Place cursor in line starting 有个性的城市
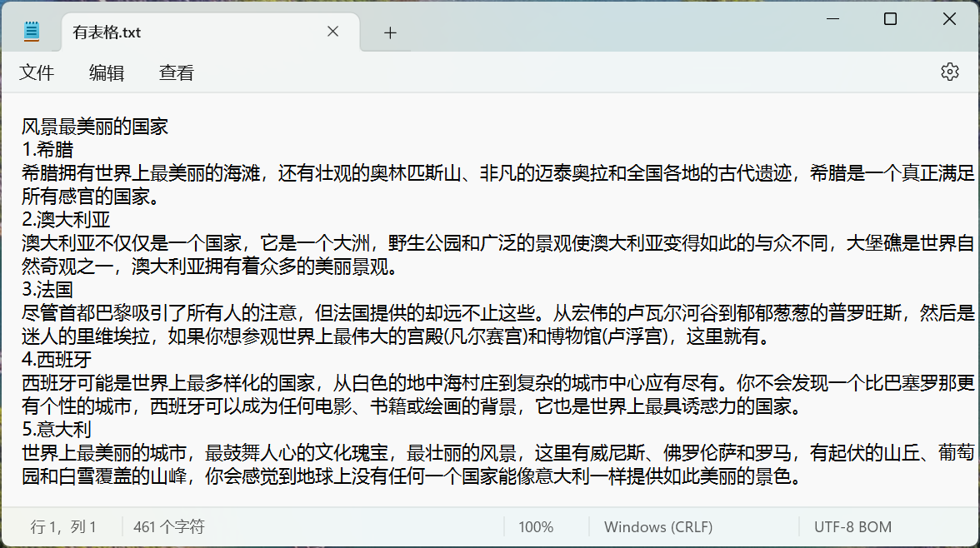 (x=412, y=406)
